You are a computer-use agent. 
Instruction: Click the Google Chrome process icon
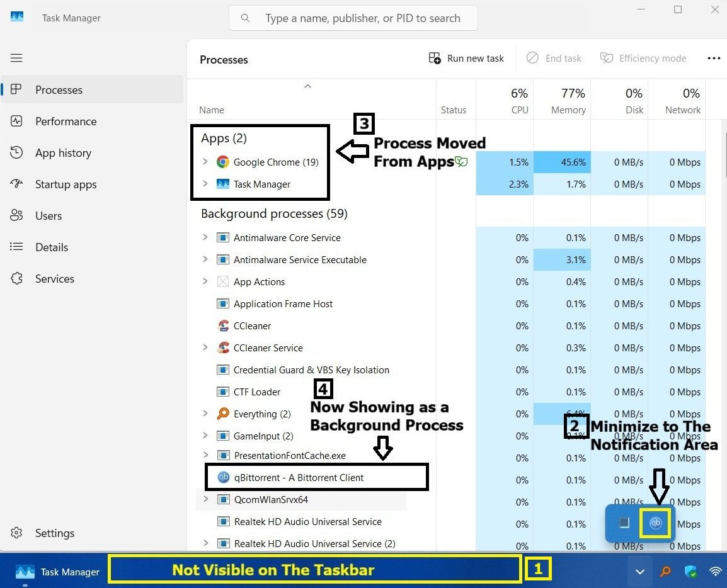pos(223,162)
